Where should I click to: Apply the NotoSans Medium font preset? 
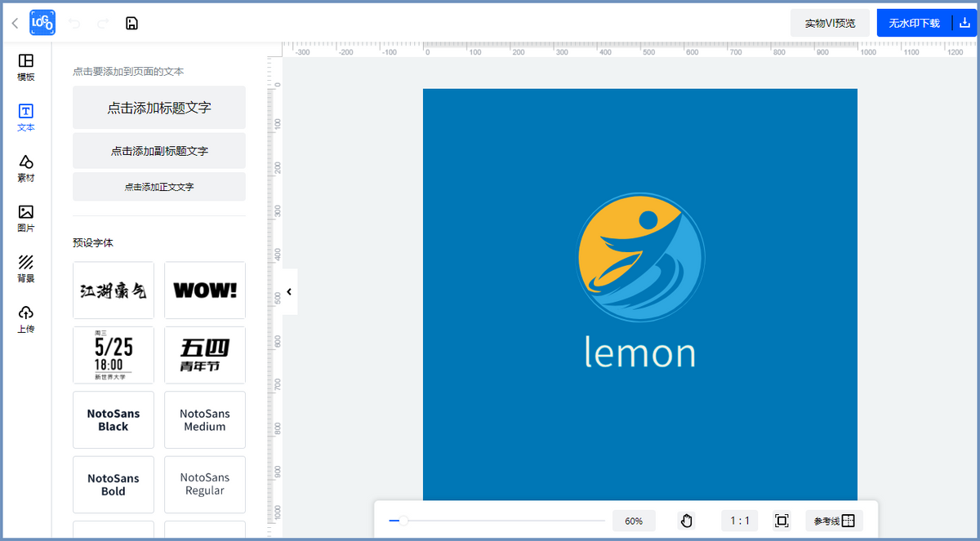(205, 420)
